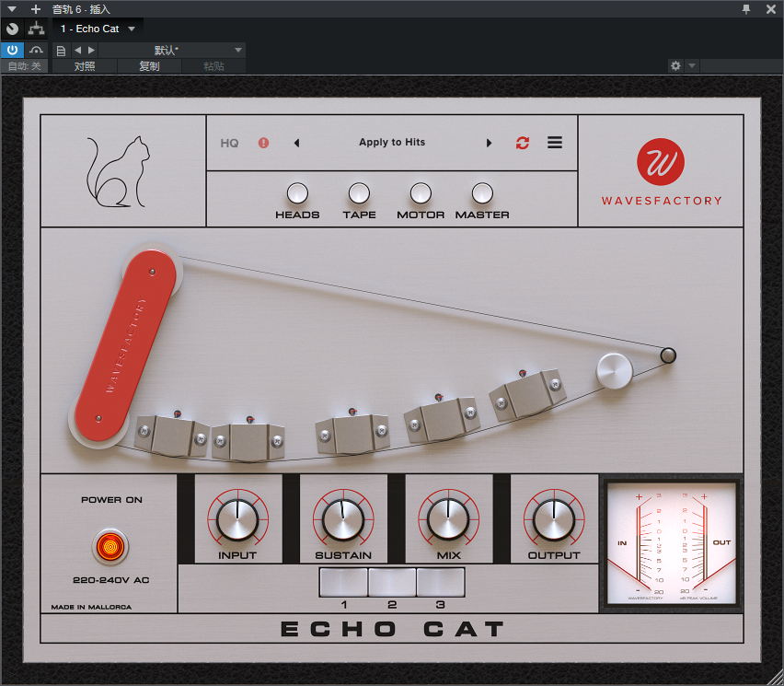The width and height of the screenshot is (784, 686).
Task: Click the leftmost tape head block
Action: click(171, 436)
